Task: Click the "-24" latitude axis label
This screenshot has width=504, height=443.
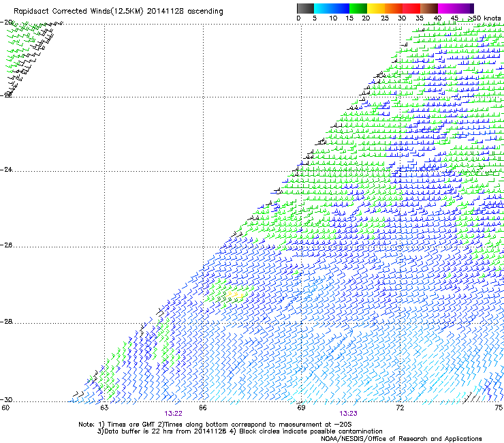Action: pos(6,169)
